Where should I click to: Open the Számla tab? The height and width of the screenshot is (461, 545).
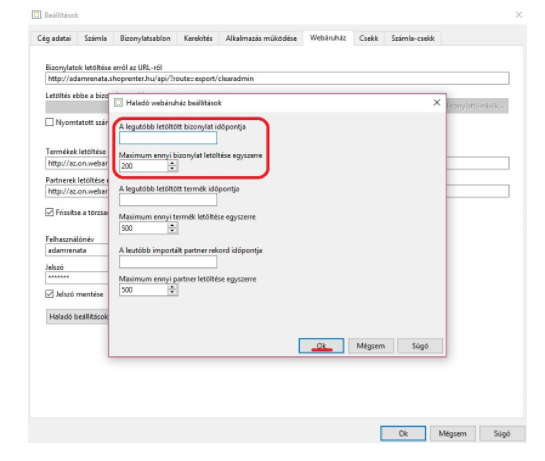95,38
